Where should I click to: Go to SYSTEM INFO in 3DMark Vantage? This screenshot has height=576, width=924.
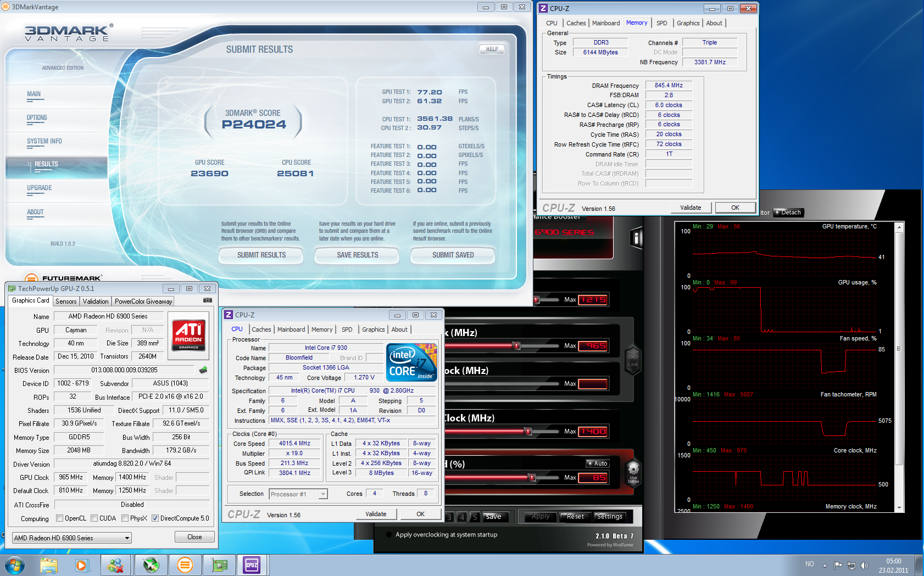pyautogui.click(x=44, y=141)
